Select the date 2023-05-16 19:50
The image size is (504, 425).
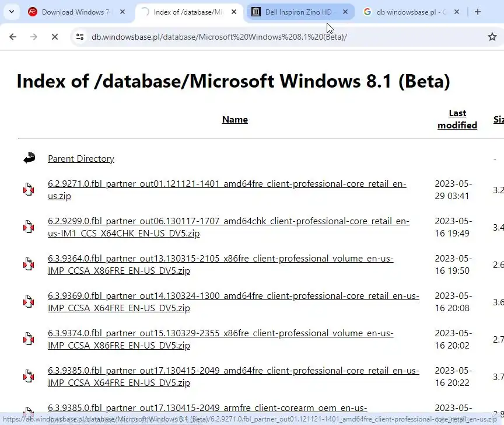(453, 264)
